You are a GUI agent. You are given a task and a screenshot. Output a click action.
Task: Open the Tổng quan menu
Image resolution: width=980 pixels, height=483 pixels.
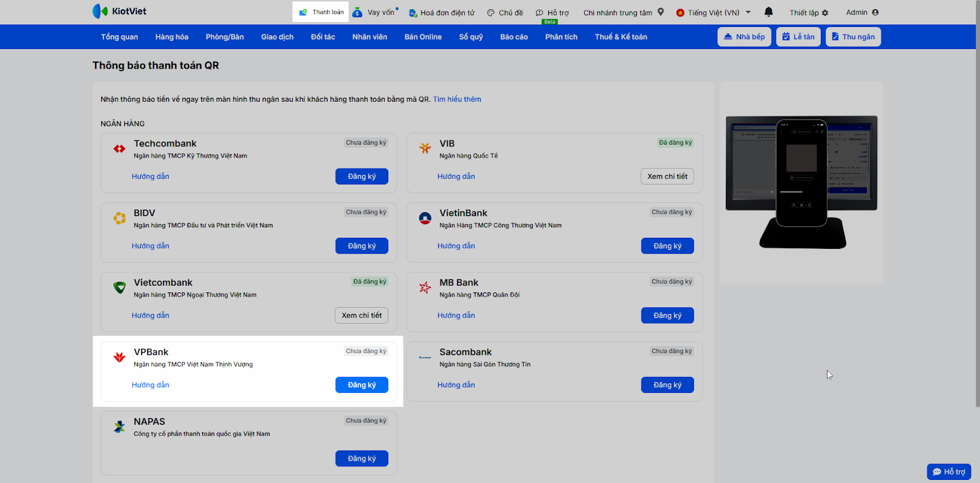click(x=119, y=37)
